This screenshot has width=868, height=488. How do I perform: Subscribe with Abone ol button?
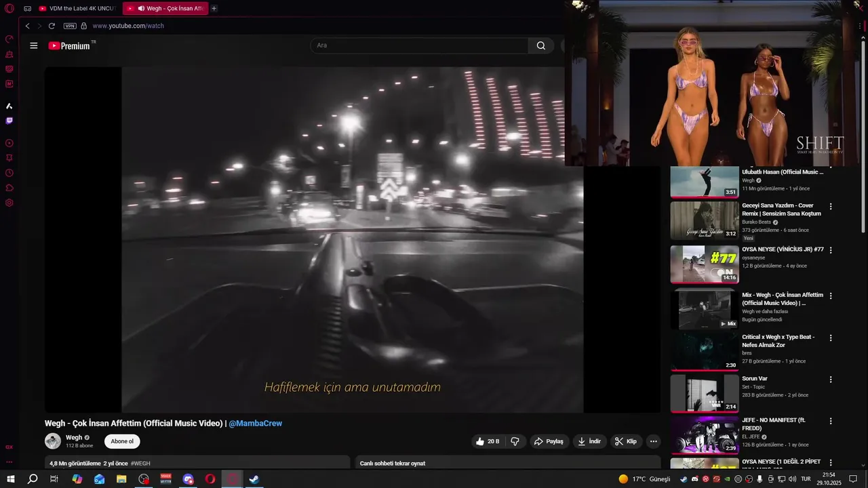[x=122, y=441]
